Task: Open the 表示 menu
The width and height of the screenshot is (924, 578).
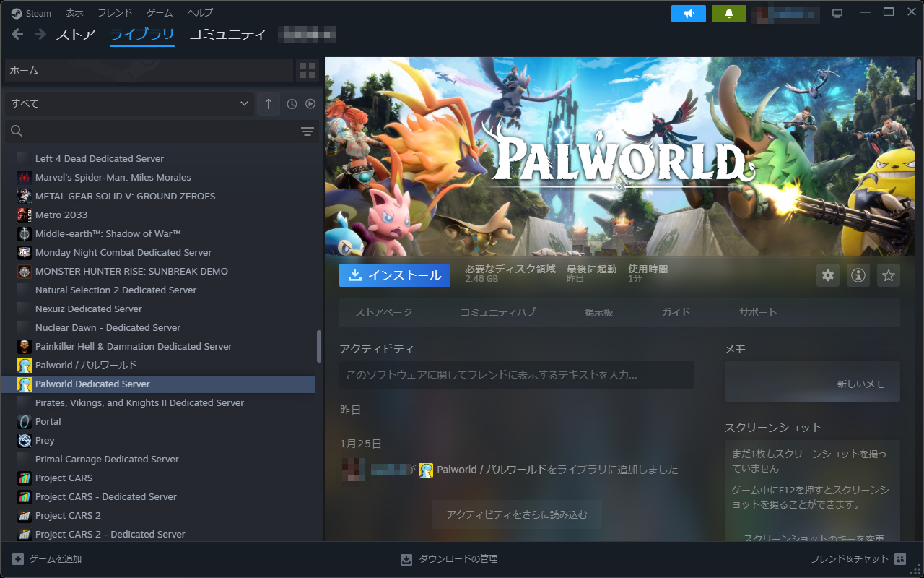Action: coord(74,13)
